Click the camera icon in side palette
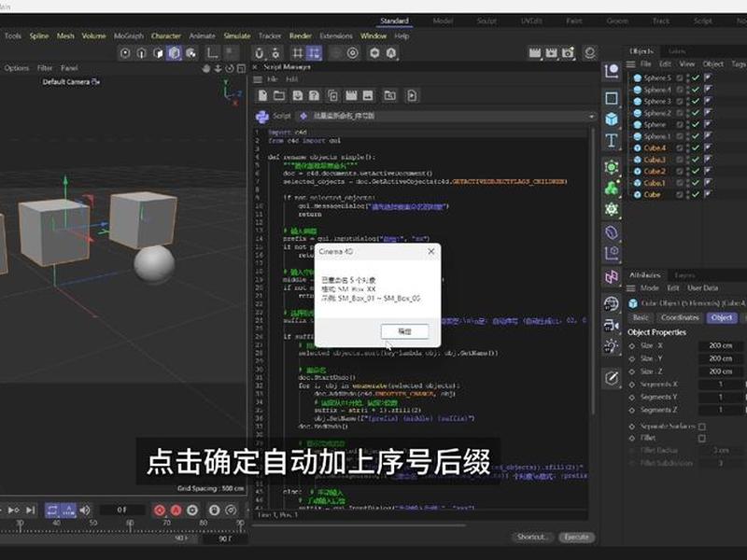747x560 pixels. [x=612, y=325]
